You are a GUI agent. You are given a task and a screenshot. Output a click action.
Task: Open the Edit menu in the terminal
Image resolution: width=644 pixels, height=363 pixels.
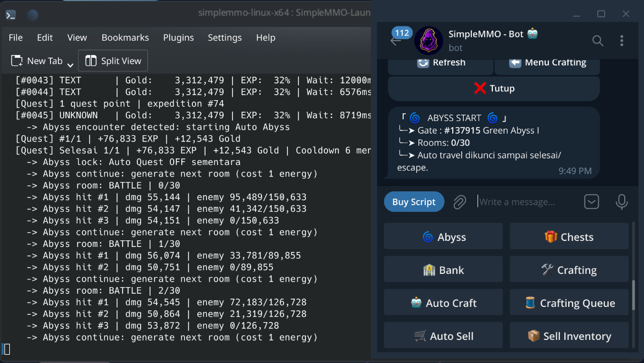45,37
